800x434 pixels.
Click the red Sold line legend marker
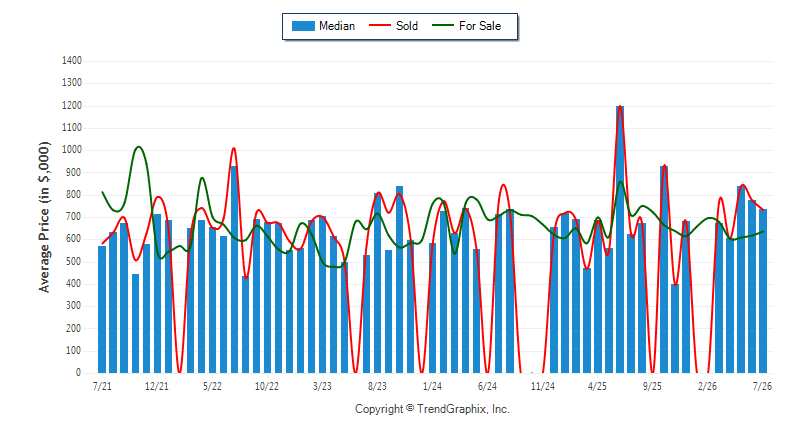(380, 25)
